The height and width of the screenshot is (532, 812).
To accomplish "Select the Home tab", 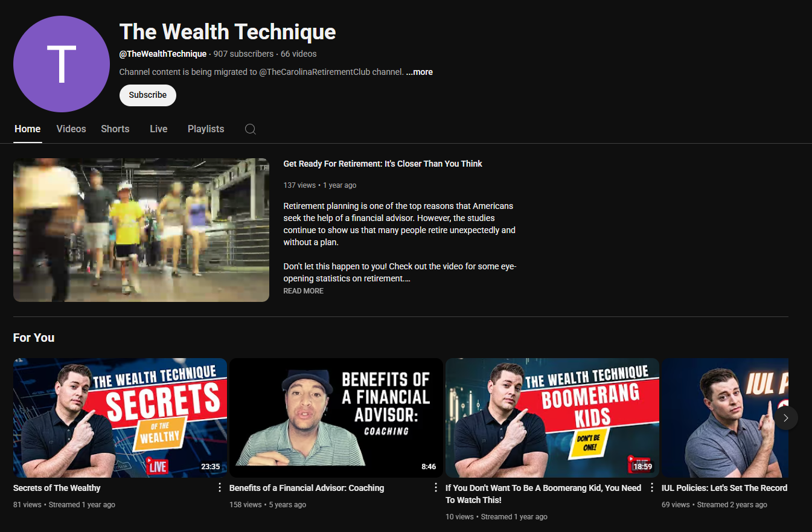I will click(28, 129).
